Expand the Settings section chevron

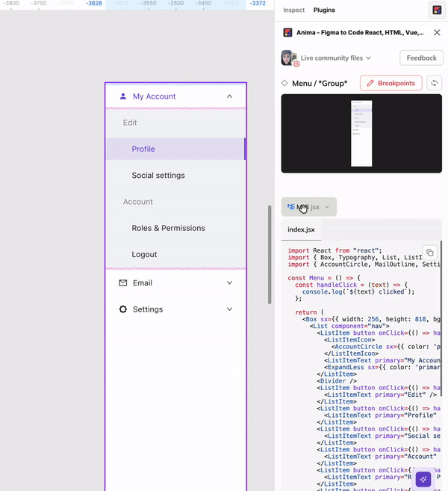click(x=229, y=309)
